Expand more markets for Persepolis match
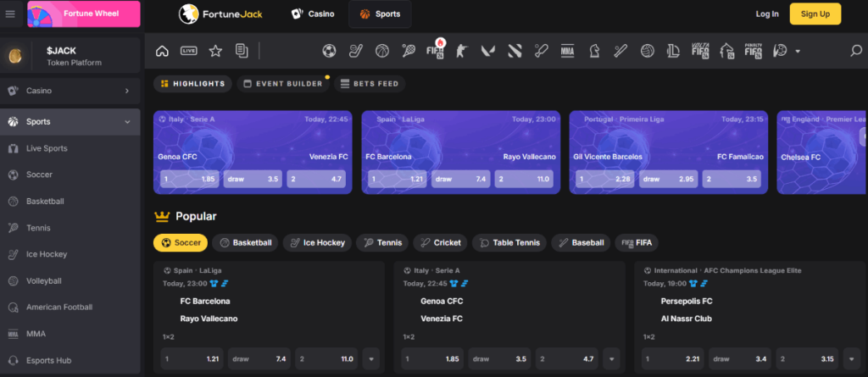The image size is (868, 377). click(851, 358)
